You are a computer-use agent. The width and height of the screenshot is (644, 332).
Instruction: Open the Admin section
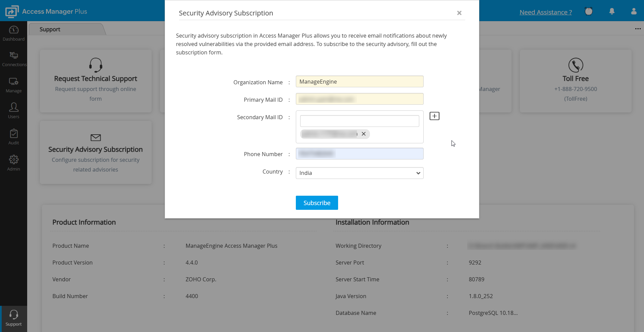pos(13,162)
